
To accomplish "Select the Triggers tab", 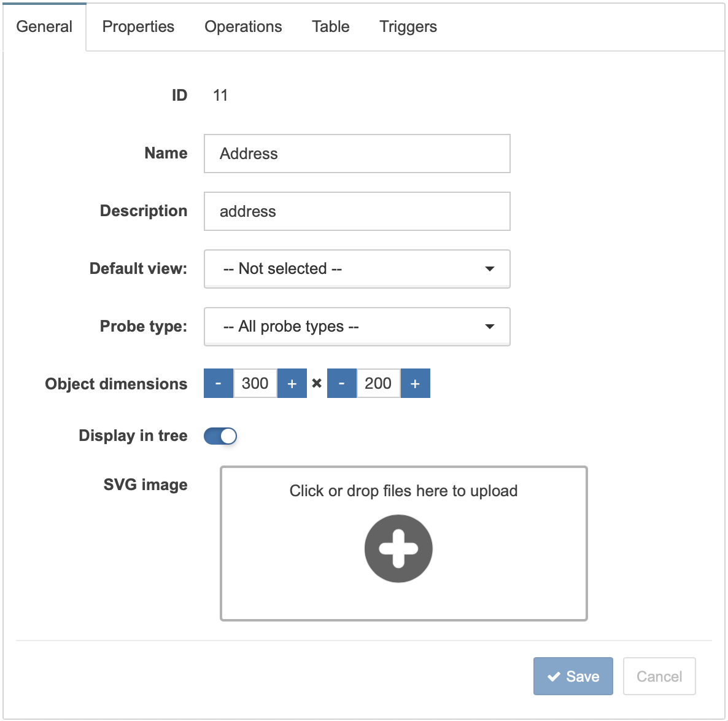I will pyautogui.click(x=408, y=27).
